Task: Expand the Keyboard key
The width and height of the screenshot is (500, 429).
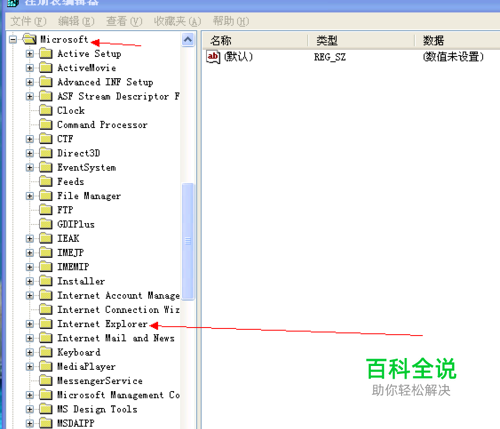Action: point(30,352)
